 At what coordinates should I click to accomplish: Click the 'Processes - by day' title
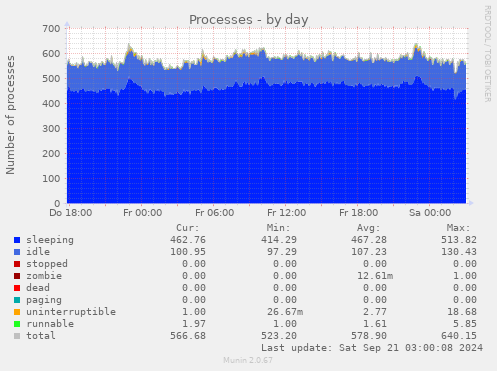[x=249, y=20]
